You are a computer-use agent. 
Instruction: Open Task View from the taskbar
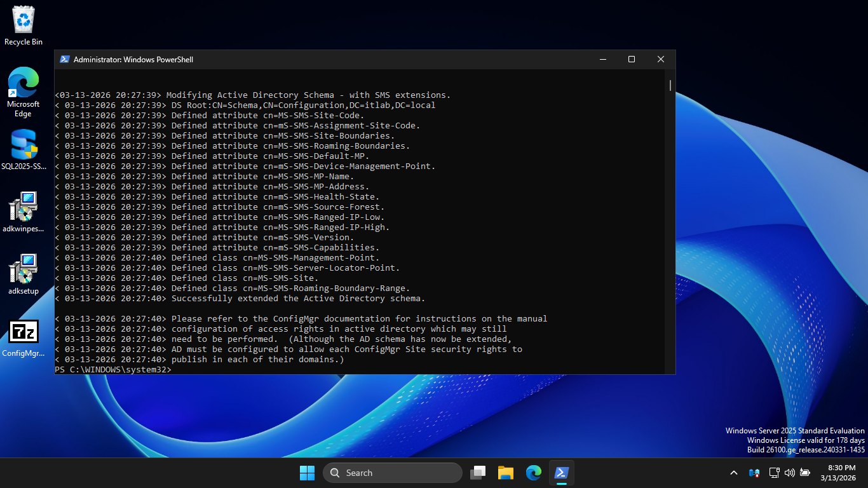click(x=478, y=473)
